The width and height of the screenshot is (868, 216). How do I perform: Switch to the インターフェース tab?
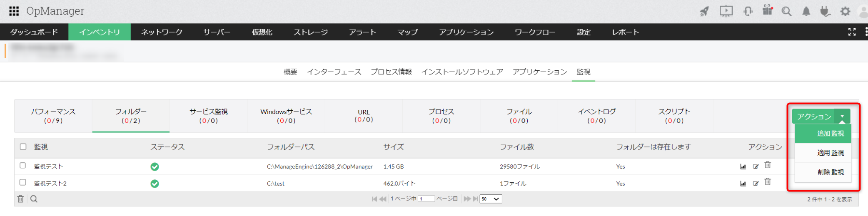pos(334,72)
